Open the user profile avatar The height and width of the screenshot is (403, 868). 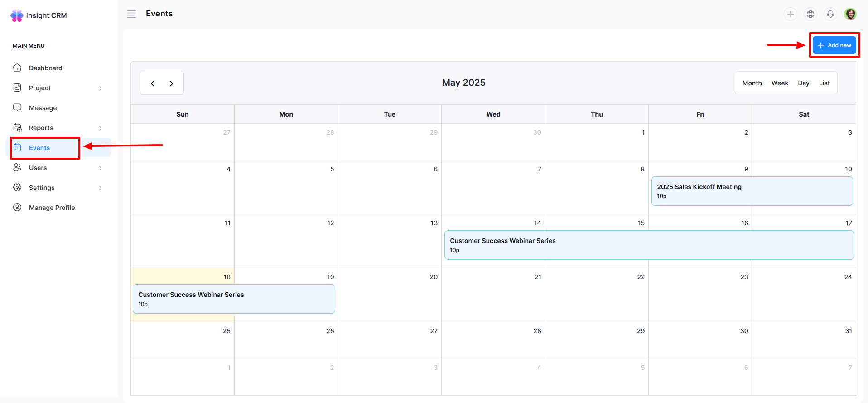click(850, 14)
